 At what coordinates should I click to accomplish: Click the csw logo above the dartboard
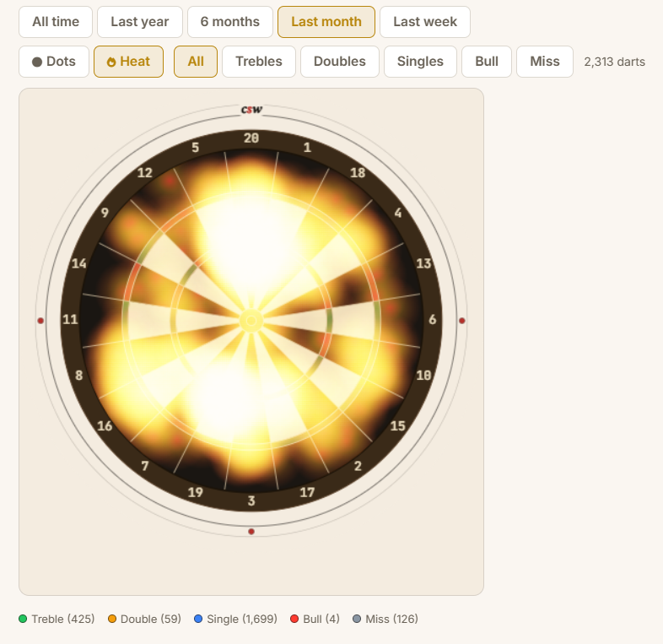(251, 110)
